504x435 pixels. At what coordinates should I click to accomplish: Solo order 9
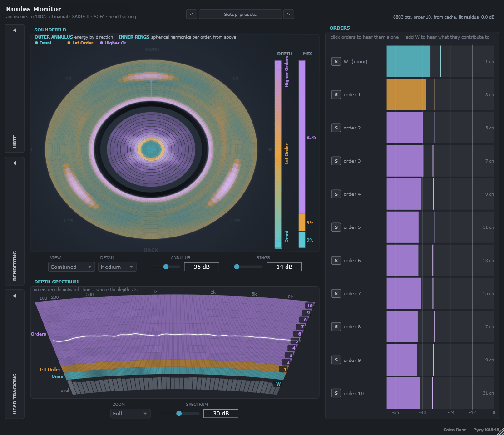(336, 360)
